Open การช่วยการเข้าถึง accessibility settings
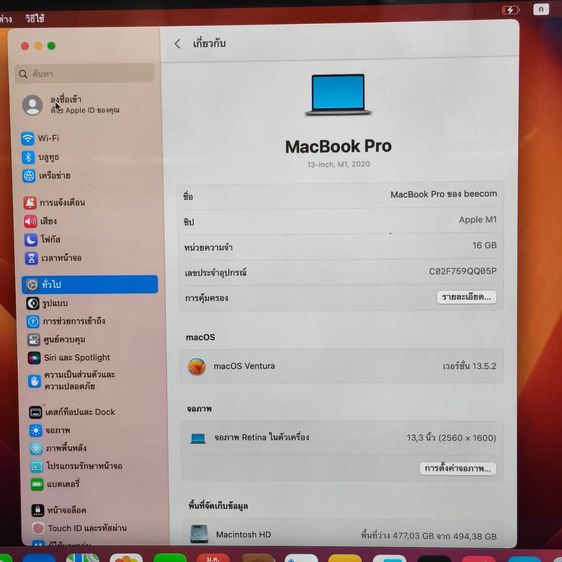 pos(66,321)
